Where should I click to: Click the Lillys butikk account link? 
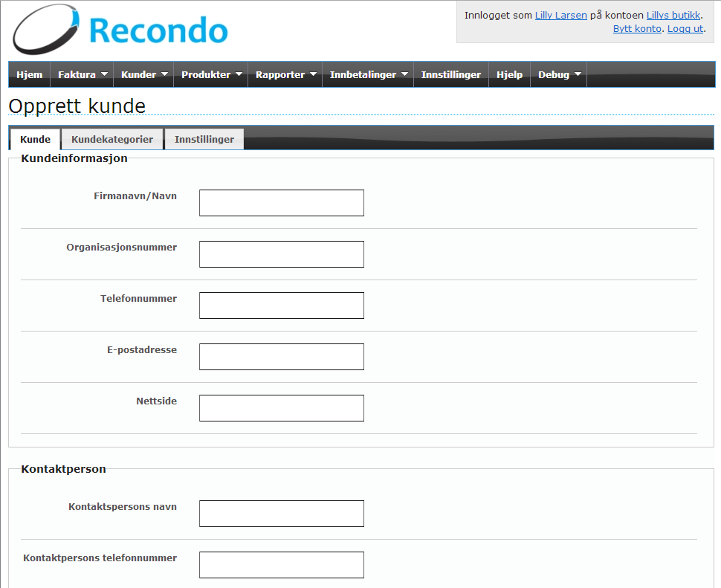(673, 15)
